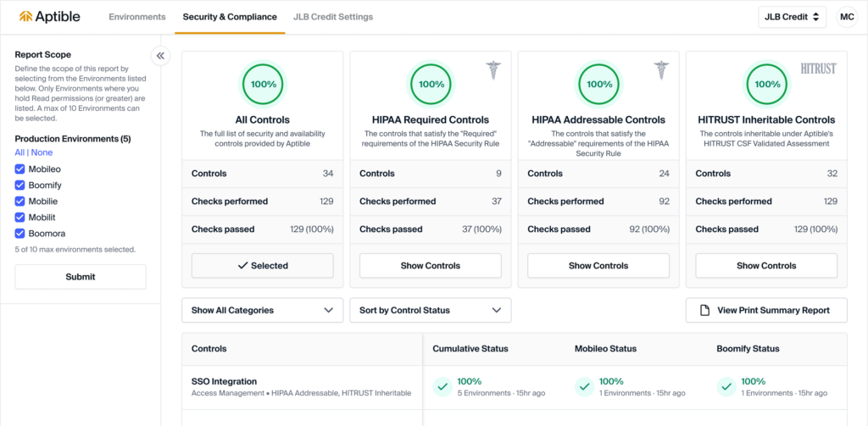The height and width of the screenshot is (426, 868).
Task: Click View Print Summary Report
Action: [765, 310]
